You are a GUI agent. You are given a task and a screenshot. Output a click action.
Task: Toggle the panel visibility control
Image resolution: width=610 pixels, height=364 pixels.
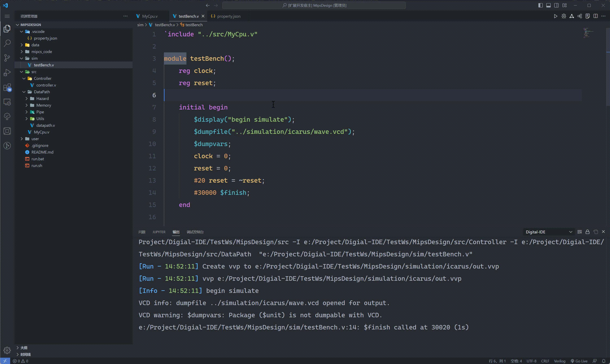548,5
